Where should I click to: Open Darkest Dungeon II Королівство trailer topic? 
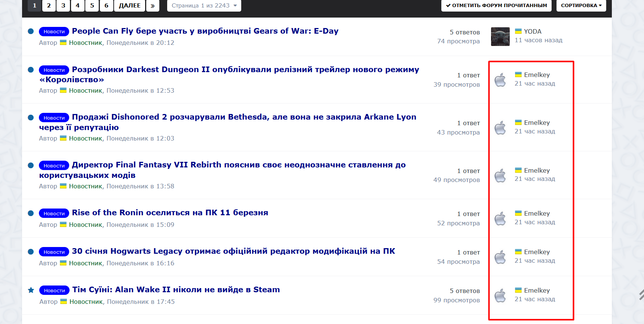pyautogui.click(x=229, y=74)
